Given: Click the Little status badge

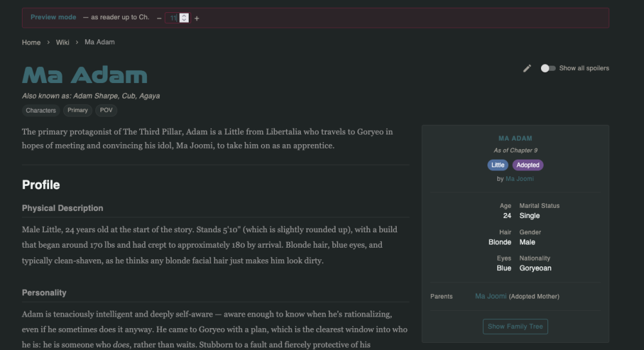Looking at the screenshot, I should pyautogui.click(x=498, y=165).
